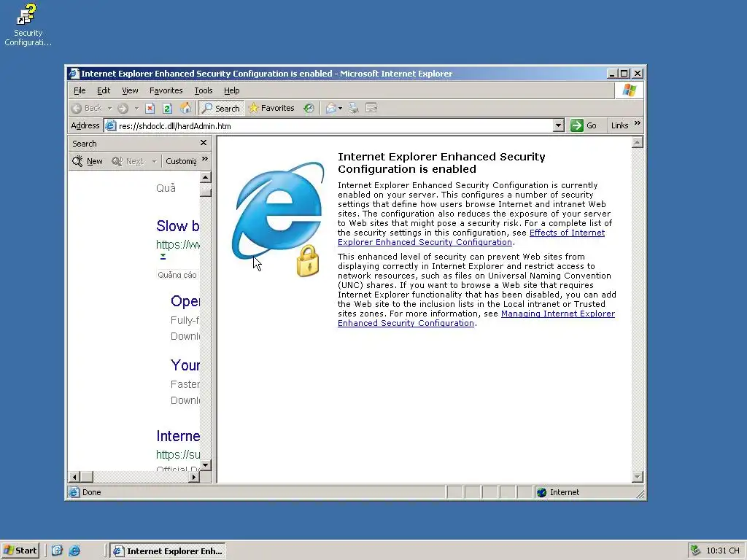This screenshot has height=560, width=747.
Task: Click the Mail envelope toolbar icon
Action: coord(331,108)
